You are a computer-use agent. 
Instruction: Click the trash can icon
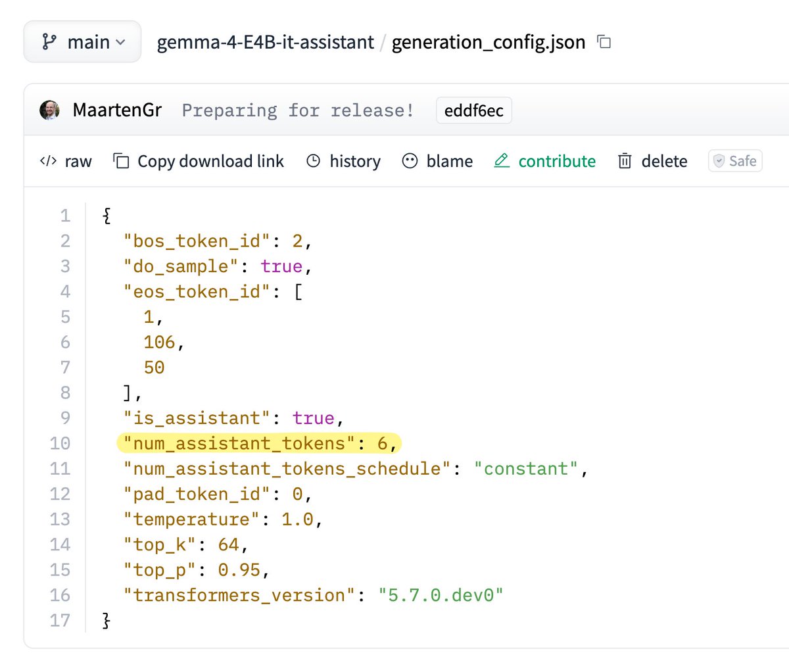point(625,161)
